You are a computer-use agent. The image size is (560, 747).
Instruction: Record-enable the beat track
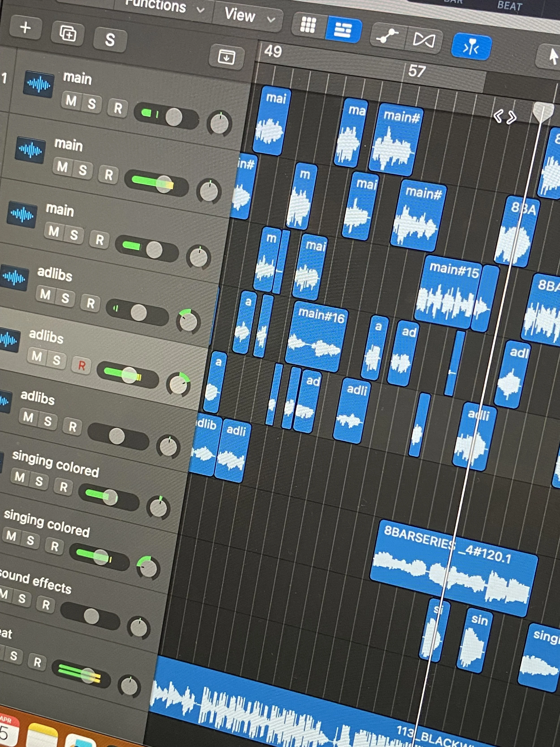coord(37,662)
